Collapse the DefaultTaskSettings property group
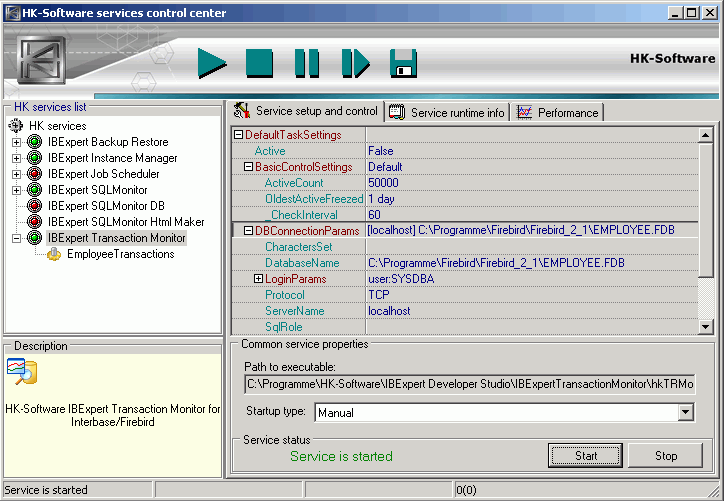This screenshot has height=501, width=724. (x=238, y=135)
